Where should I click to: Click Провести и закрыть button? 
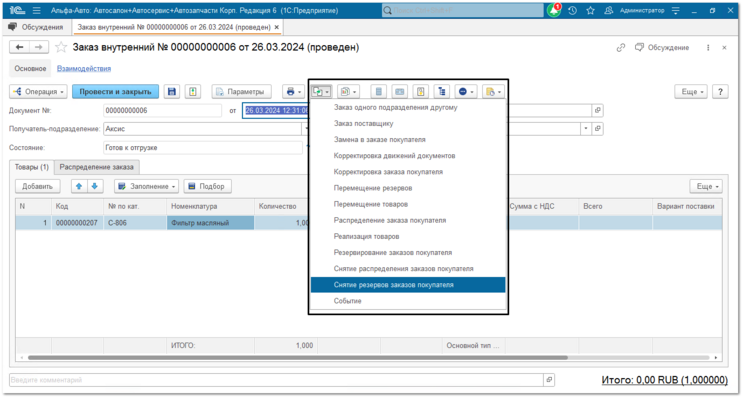point(115,91)
